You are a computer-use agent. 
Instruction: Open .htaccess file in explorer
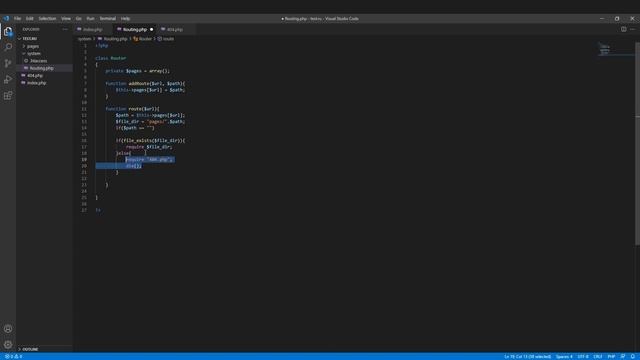(44, 61)
